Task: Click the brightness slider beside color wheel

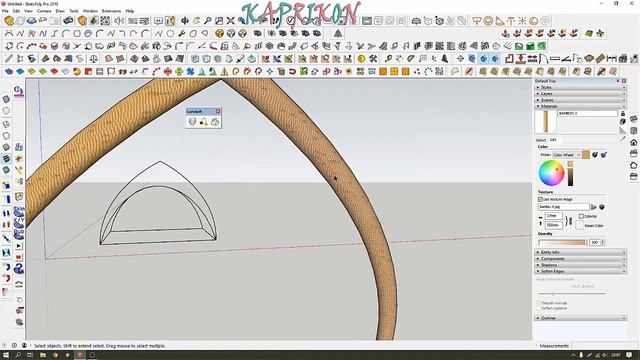Action: coord(570,173)
